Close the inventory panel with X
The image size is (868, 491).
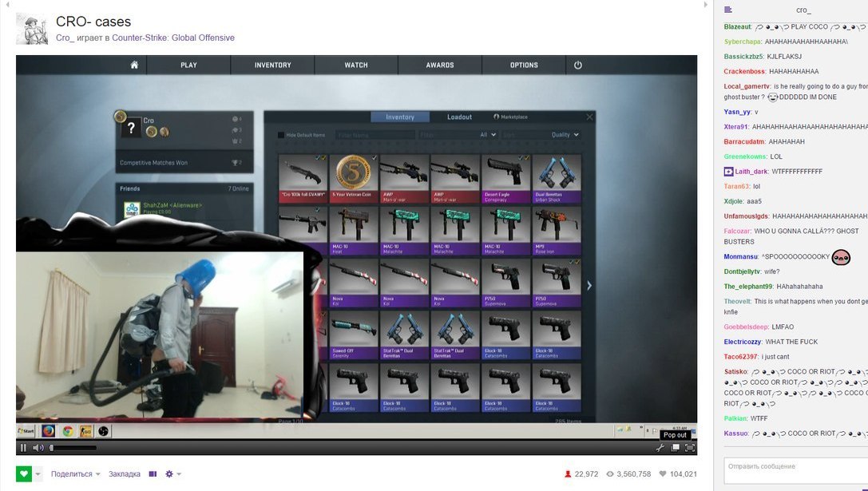589,117
